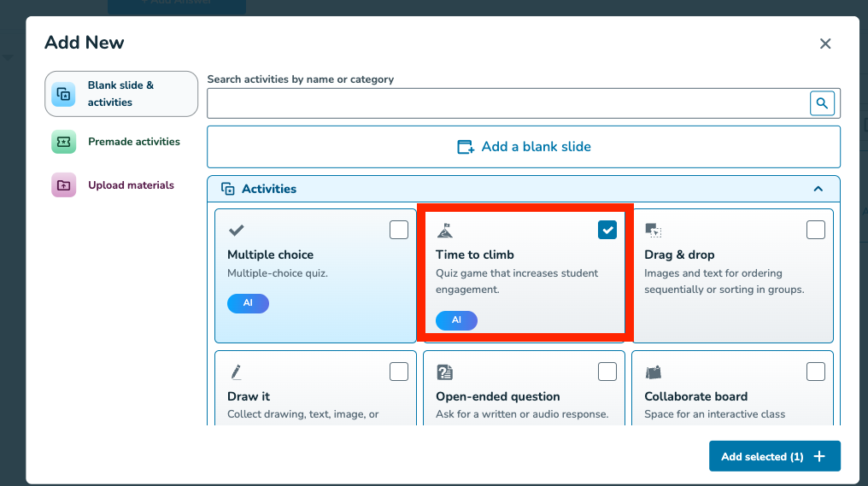The height and width of the screenshot is (486, 868).
Task: Click the AI badge on Time to climb
Action: 457,320
